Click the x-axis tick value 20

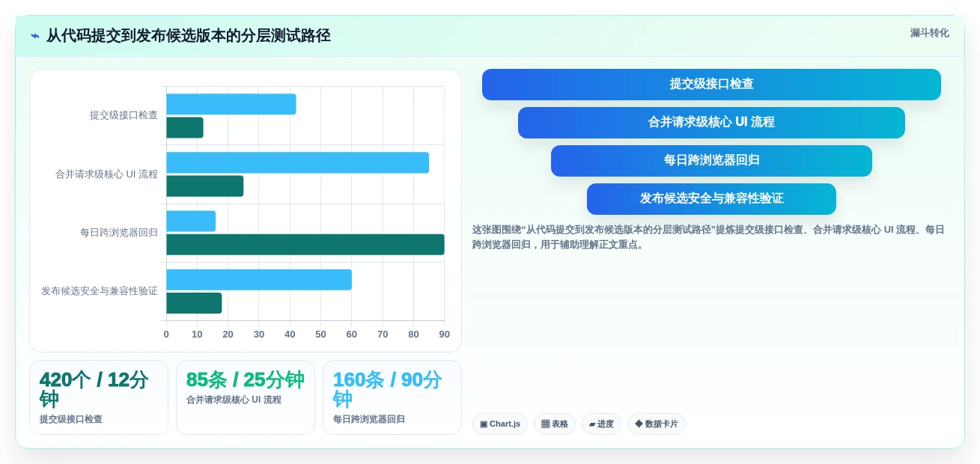228,335
